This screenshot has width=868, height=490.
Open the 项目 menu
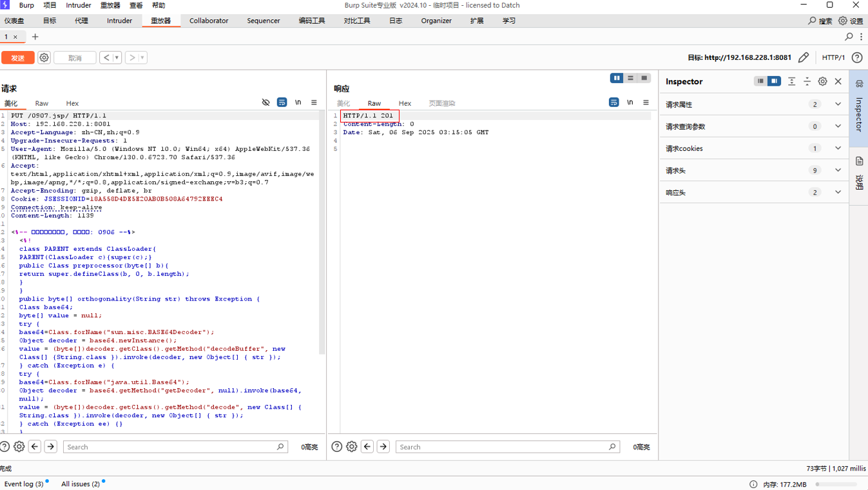coord(50,5)
